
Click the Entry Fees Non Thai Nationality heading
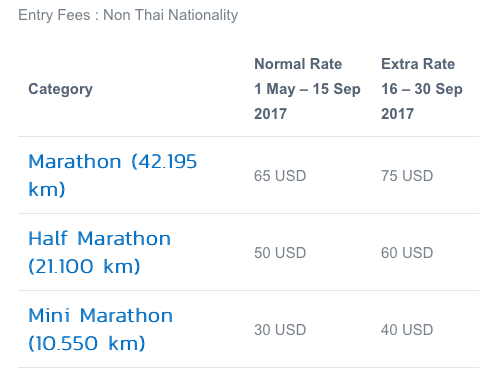[x=128, y=15]
